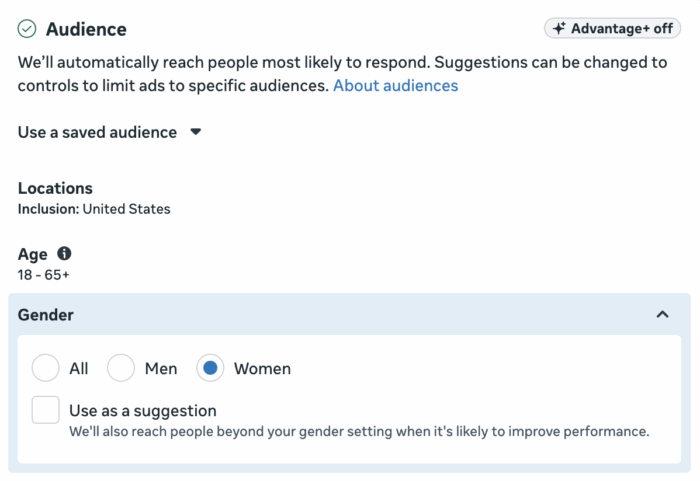Click the info icon next to Age

pos(64,254)
